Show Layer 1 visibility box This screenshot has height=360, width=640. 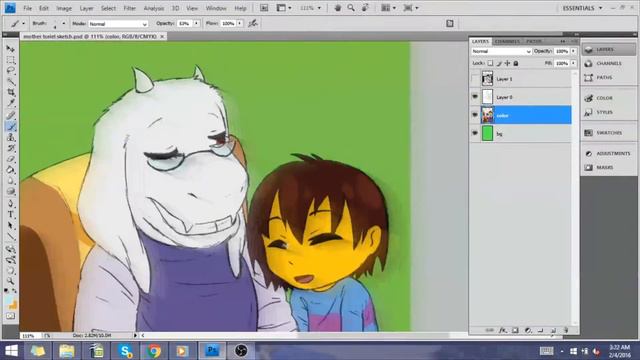coord(475,79)
